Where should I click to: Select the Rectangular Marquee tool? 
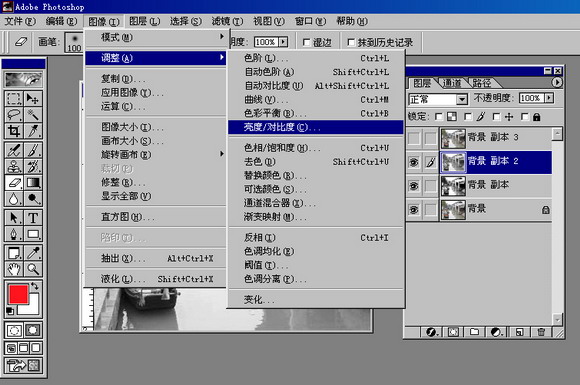point(14,98)
